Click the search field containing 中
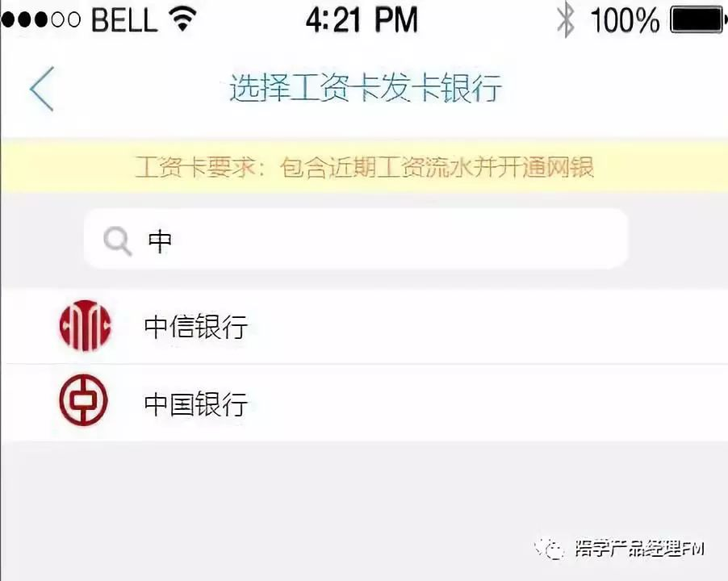Image resolution: width=728 pixels, height=581 pixels. (x=356, y=239)
